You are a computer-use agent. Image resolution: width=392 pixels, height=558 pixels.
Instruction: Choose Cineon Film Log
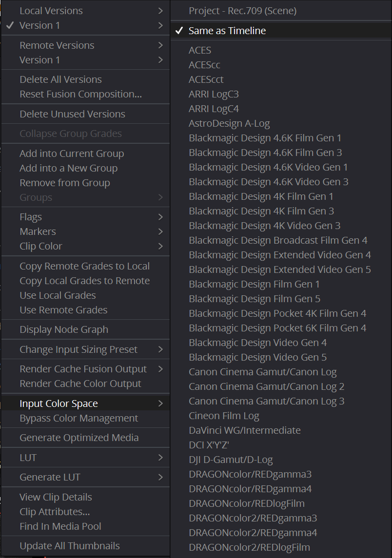[281, 415]
